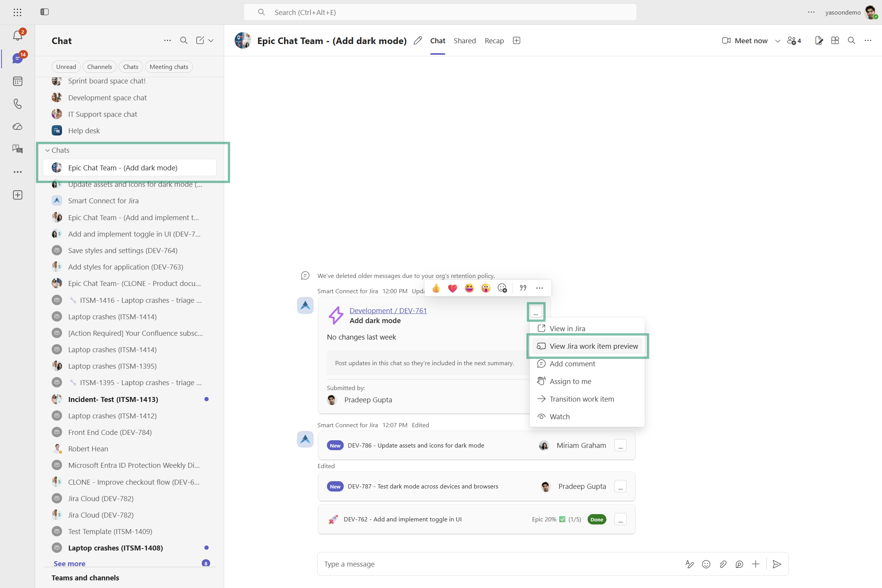Open chat list more options ellipsis

167,41
